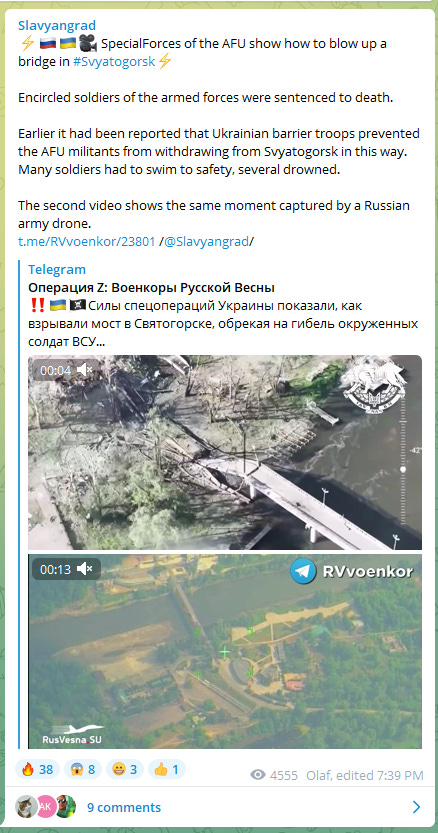Click the pink AK commenter avatar

tap(46, 807)
